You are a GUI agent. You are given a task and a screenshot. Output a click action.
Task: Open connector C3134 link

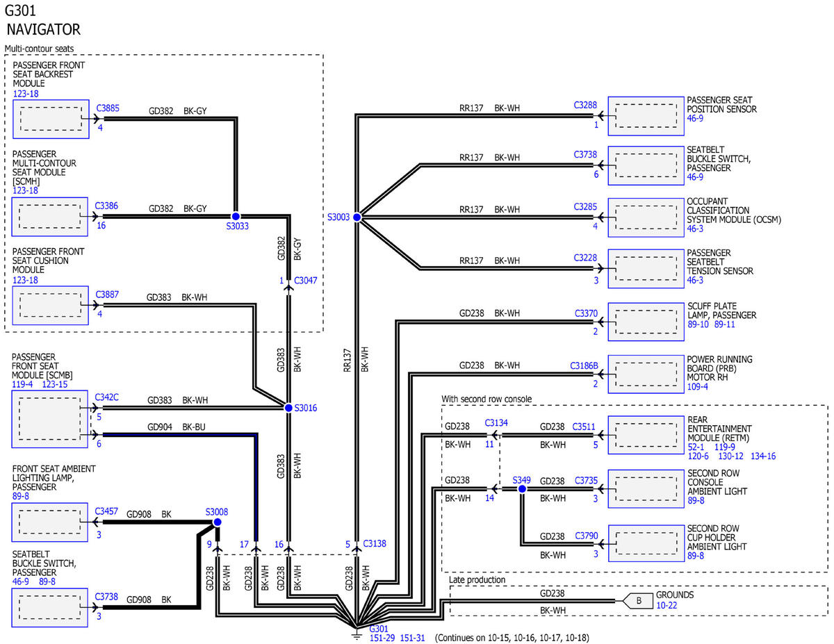click(496, 422)
